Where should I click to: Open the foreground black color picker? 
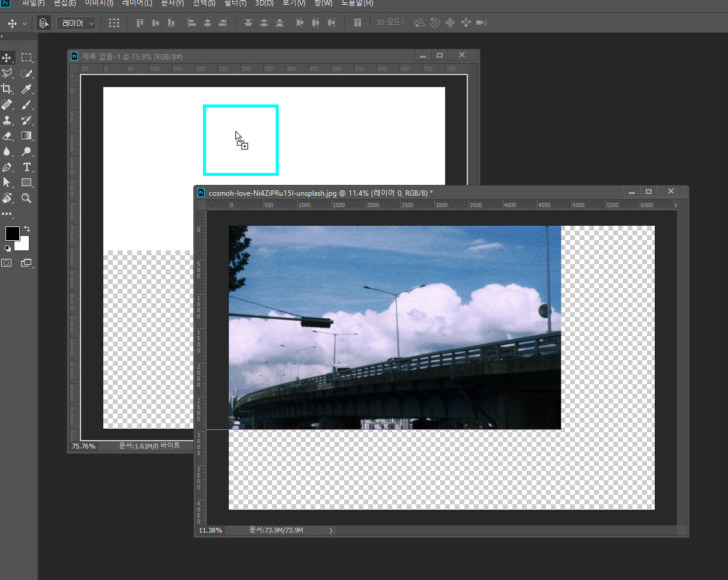tap(12, 233)
